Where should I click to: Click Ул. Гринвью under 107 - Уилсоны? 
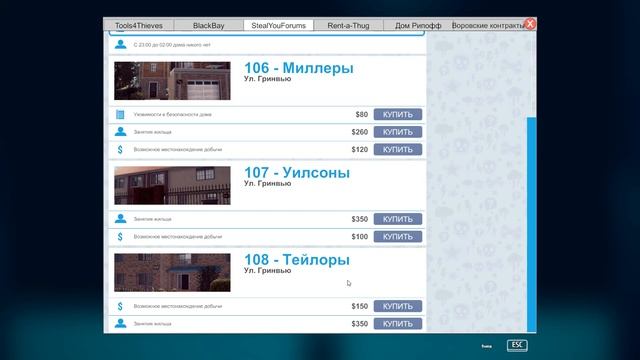(x=267, y=183)
